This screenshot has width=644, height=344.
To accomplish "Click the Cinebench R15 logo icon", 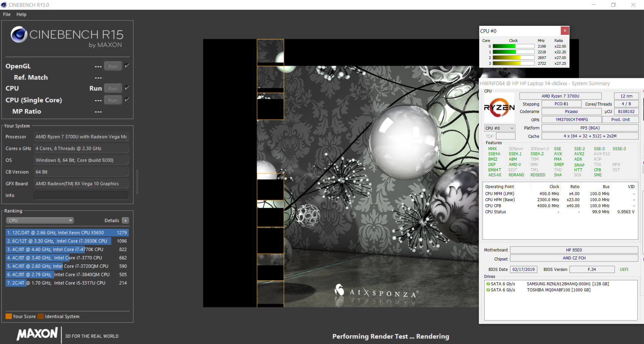I will (19, 35).
